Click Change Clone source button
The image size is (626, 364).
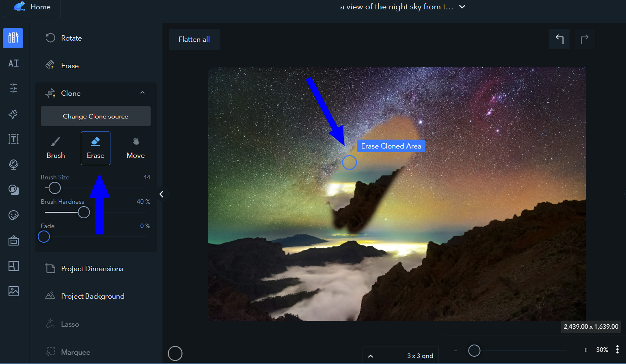click(x=96, y=116)
